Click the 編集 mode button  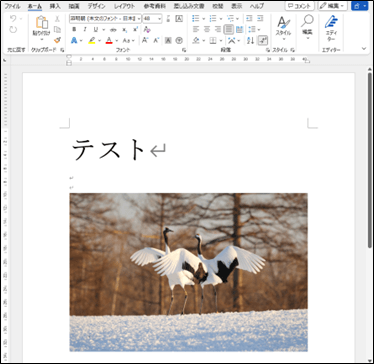click(332, 6)
